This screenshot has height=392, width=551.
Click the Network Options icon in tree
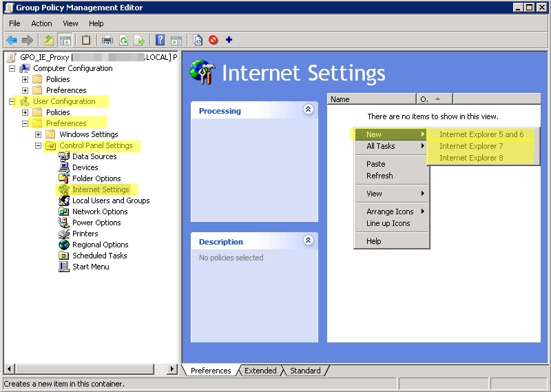(64, 212)
